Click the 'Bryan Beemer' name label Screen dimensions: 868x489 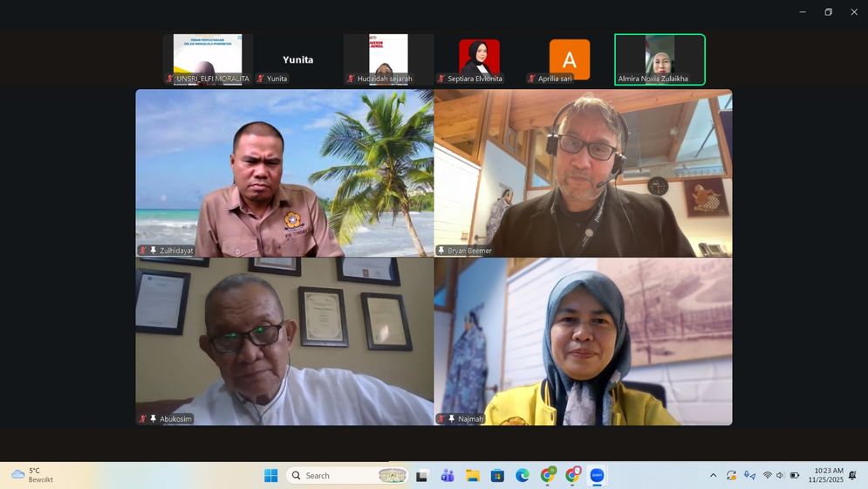tap(469, 251)
